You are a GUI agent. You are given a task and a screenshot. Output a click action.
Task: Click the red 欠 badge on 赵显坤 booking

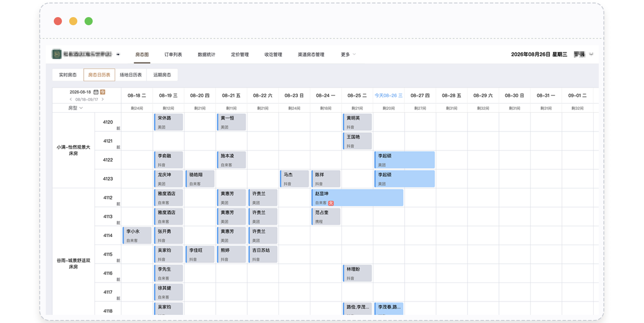pyautogui.click(x=331, y=203)
